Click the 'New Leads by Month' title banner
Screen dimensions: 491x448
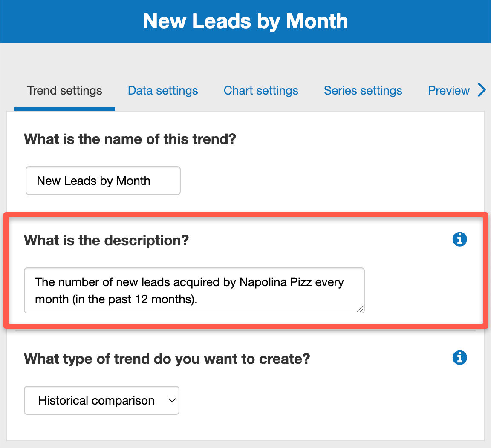point(245,21)
